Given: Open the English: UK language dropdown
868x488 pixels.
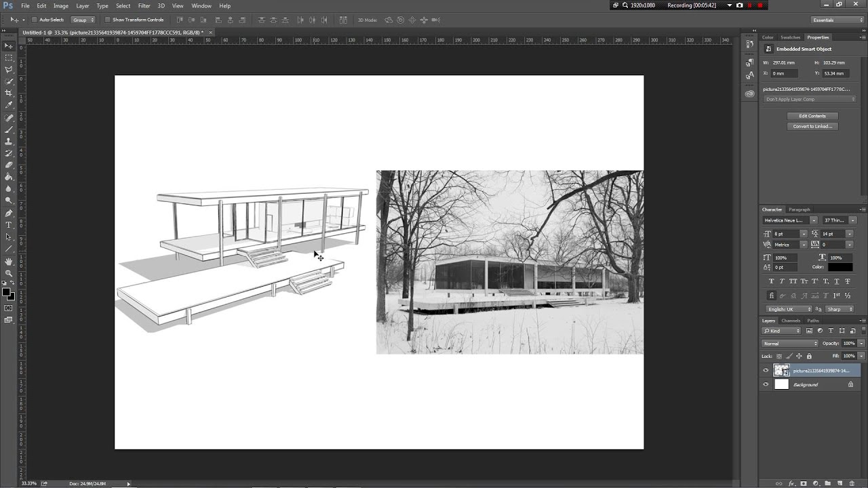Looking at the screenshot, I should pos(789,309).
